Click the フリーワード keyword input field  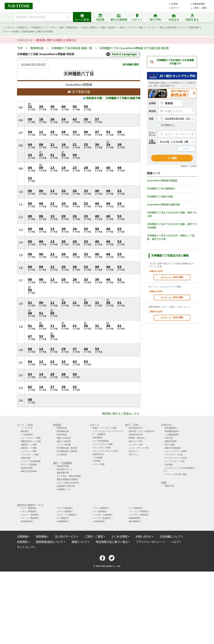[176, 134]
